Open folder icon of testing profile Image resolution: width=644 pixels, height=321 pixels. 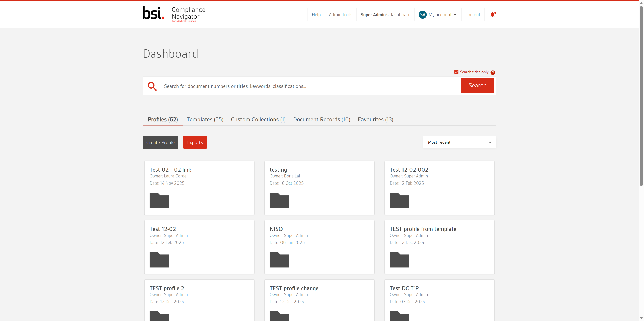tap(279, 201)
